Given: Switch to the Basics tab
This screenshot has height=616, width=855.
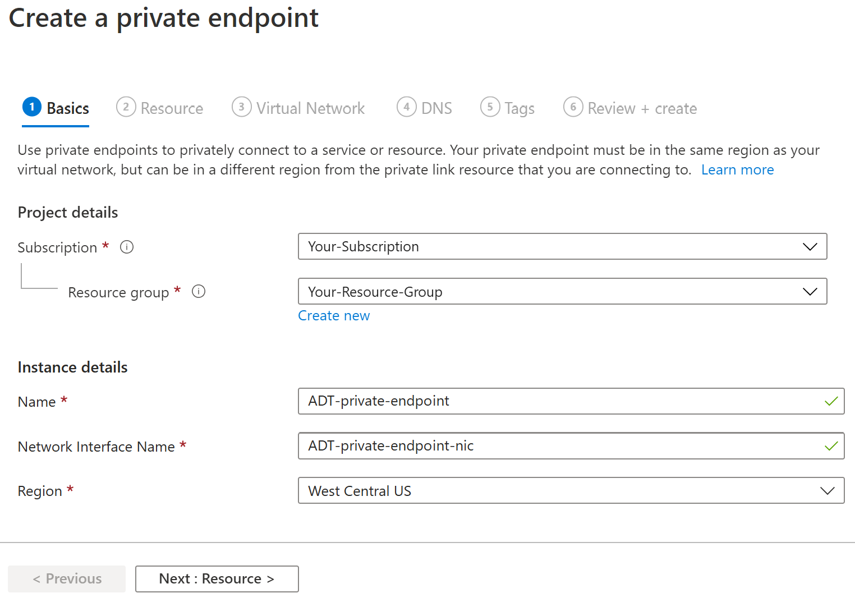Looking at the screenshot, I should pyautogui.click(x=56, y=108).
